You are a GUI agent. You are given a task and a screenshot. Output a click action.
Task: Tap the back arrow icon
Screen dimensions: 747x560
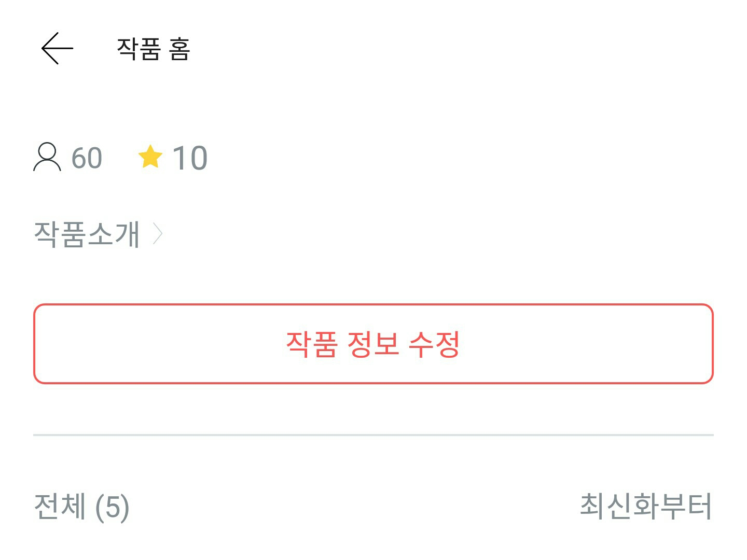point(57,48)
